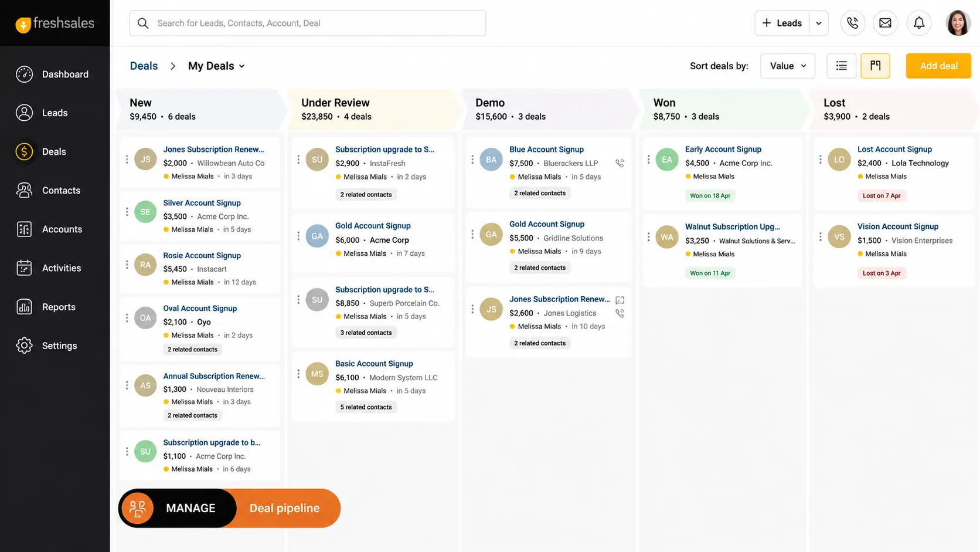Switch to list view

tap(842, 66)
